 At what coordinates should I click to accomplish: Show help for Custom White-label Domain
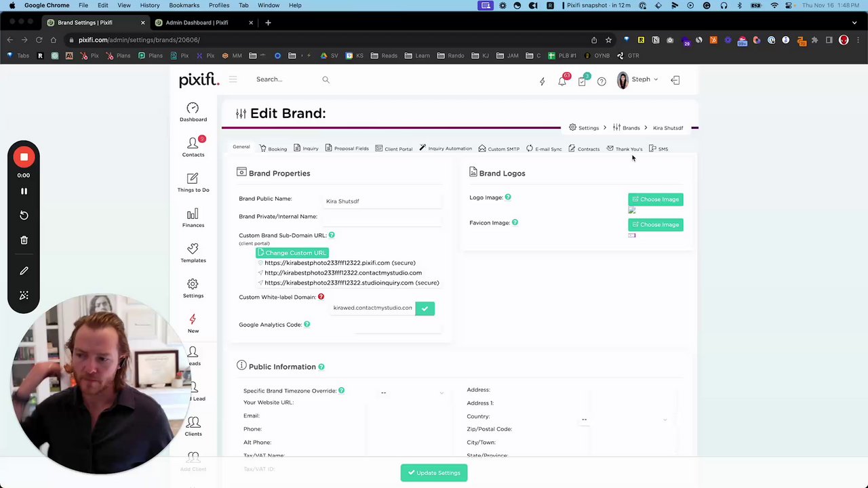pyautogui.click(x=321, y=297)
